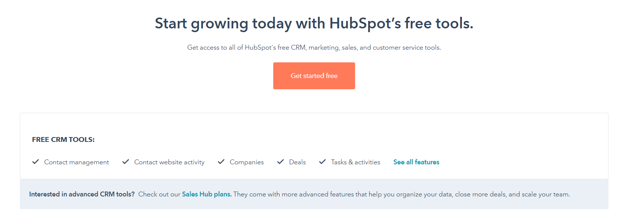The image size is (644, 211).
Task: Click the Check out our text in banner
Action: pyautogui.click(x=159, y=194)
